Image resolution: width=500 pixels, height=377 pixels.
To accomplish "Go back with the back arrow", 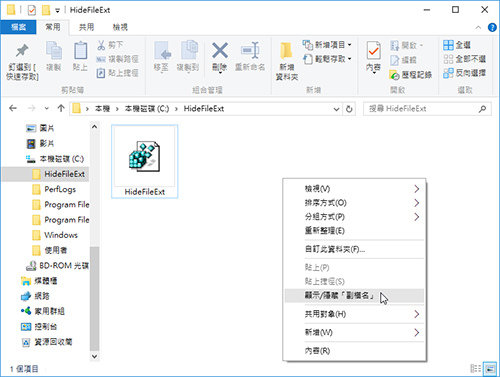I will pyautogui.click(x=13, y=108).
